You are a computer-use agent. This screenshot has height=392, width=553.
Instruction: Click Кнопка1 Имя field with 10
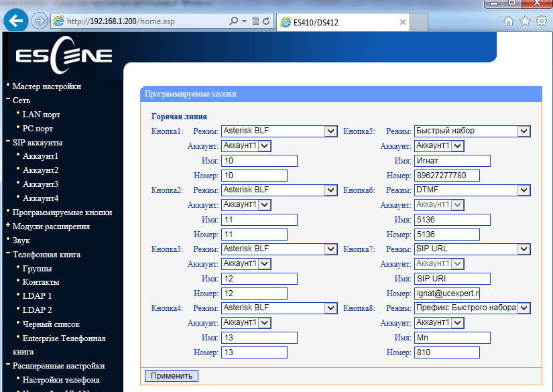click(x=259, y=161)
